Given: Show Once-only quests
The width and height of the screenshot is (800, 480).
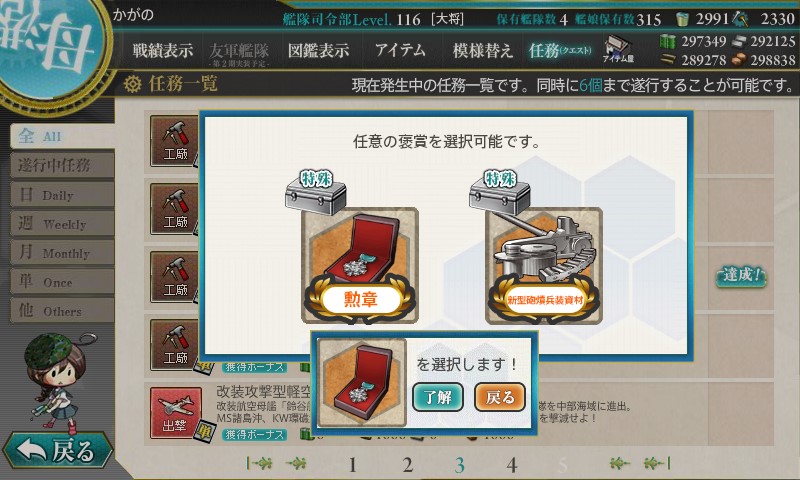Looking at the screenshot, I should click(x=62, y=282).
